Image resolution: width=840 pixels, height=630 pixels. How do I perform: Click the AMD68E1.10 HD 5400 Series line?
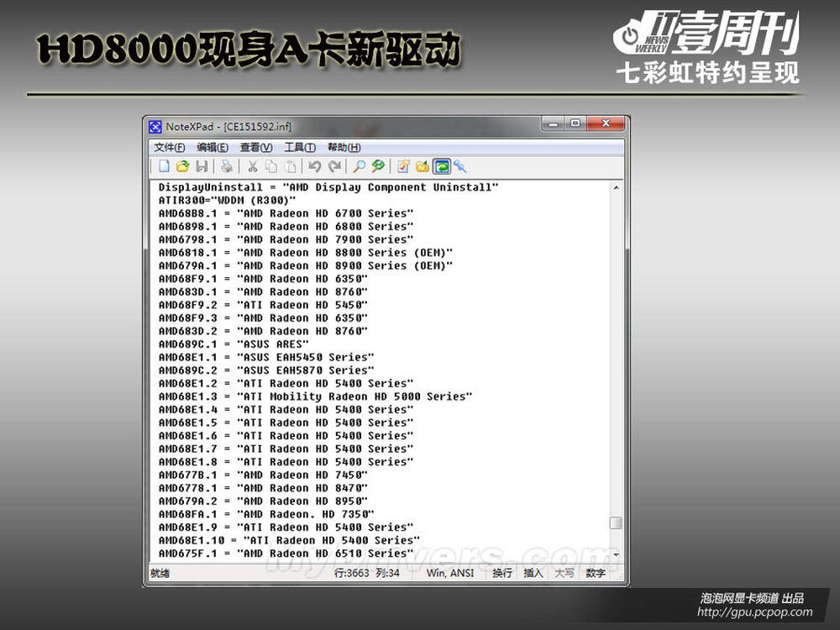[x=289, y=540]
